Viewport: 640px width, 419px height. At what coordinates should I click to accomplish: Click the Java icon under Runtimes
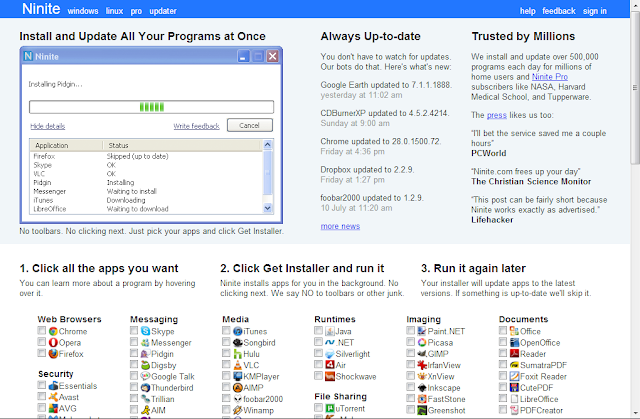(330, 331)
